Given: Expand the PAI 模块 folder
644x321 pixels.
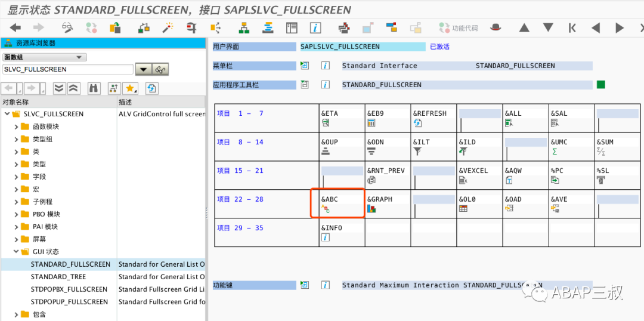Looking at the screenshot, I should (x=16, y=227).
